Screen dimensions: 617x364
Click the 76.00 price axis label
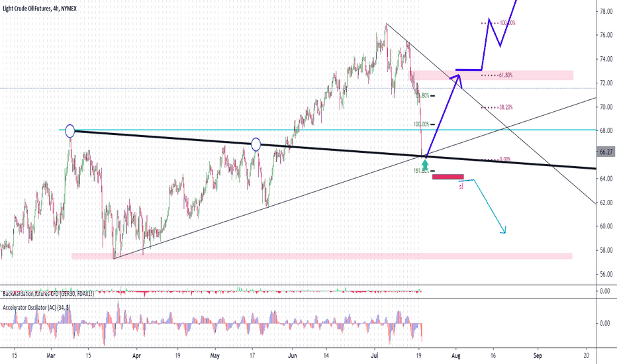click(x=606, y=35)
